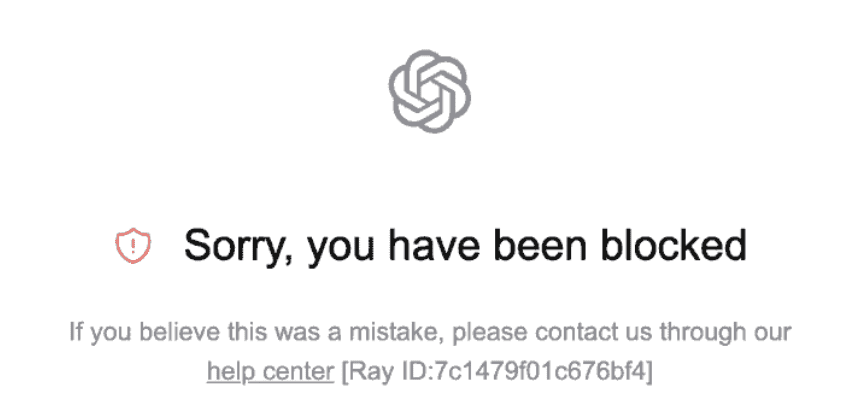
Task: Click the word "center" in the link
Action: (x=292, y=372)
